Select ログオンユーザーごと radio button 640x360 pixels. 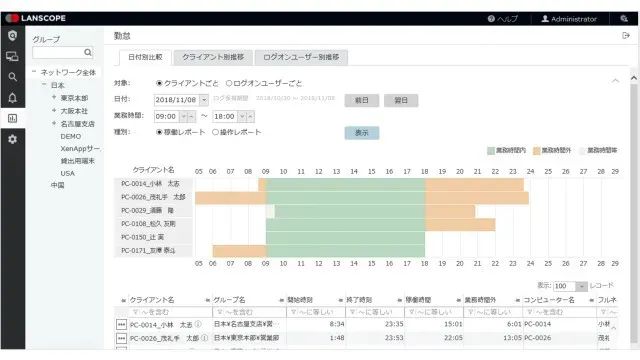click(229, 83)
